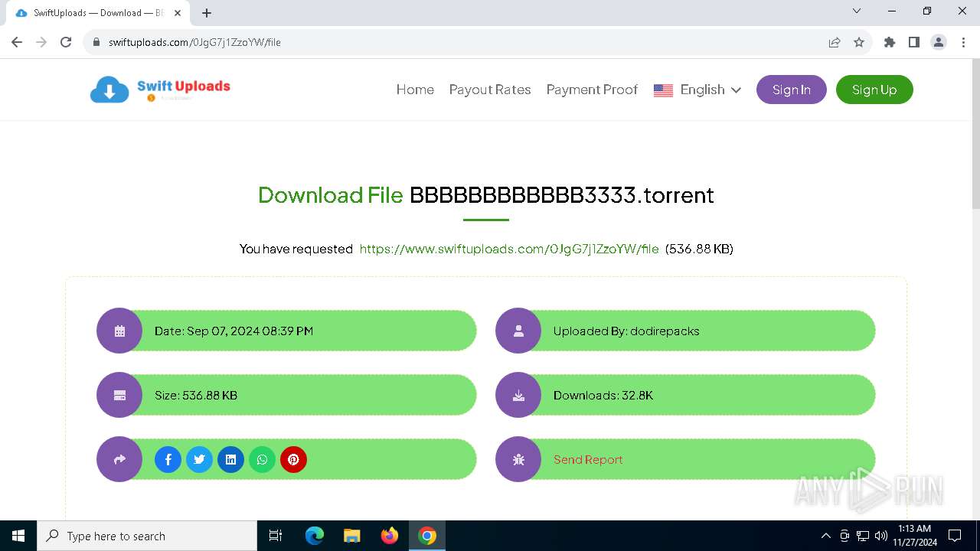Open Chrome tab search chevron
This screenshot has height=551, width=980.
[x=857, y=11]
